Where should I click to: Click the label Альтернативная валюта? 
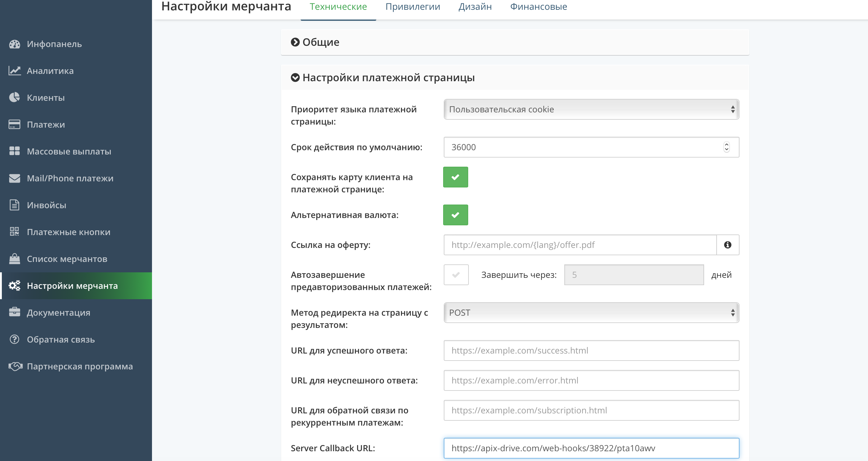(x=345, y=215)
